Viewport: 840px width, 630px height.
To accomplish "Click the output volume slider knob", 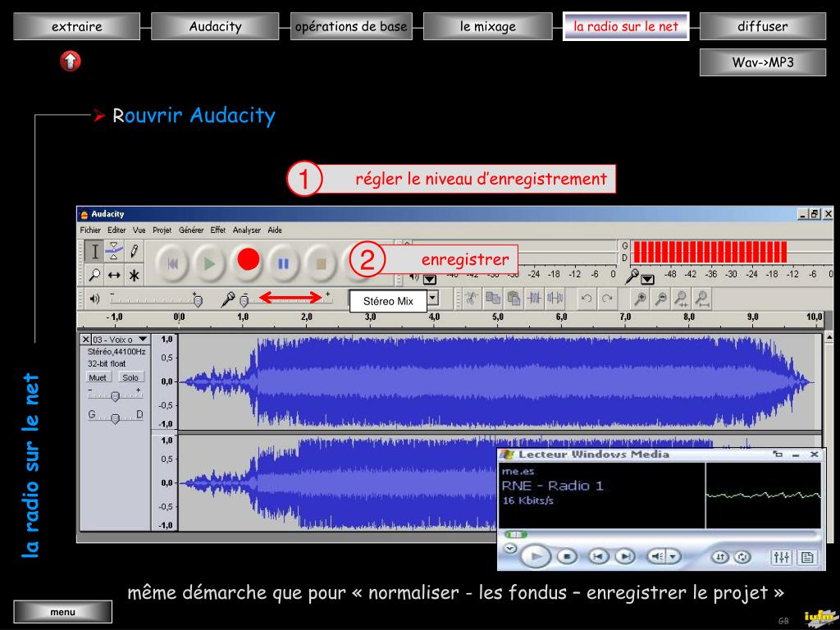I will 198,301.
